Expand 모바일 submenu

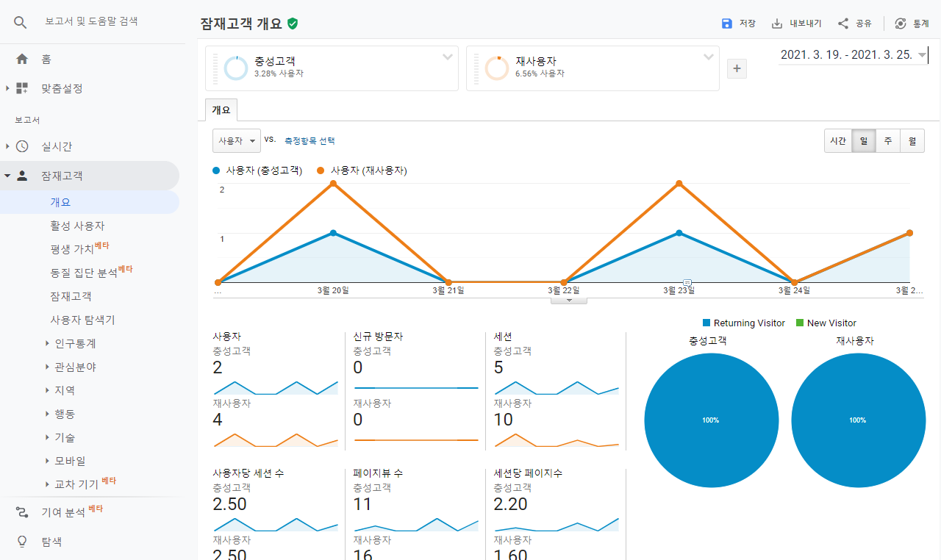point(47,461)
